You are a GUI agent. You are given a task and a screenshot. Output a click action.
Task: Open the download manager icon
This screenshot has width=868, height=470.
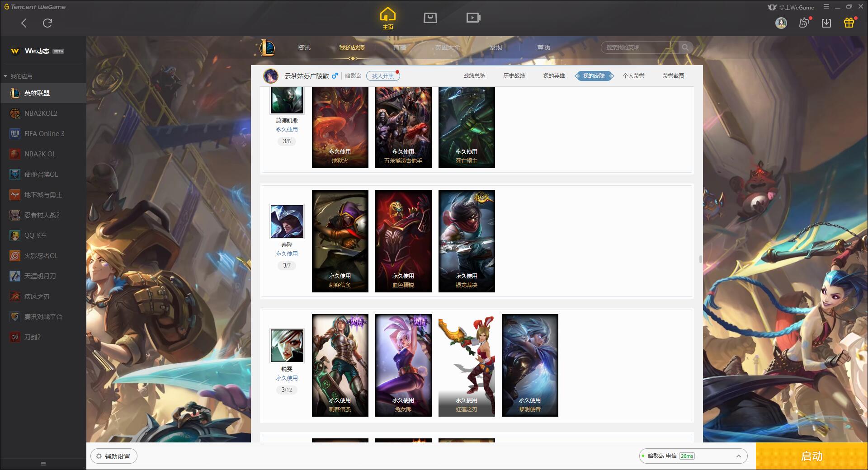826,23
